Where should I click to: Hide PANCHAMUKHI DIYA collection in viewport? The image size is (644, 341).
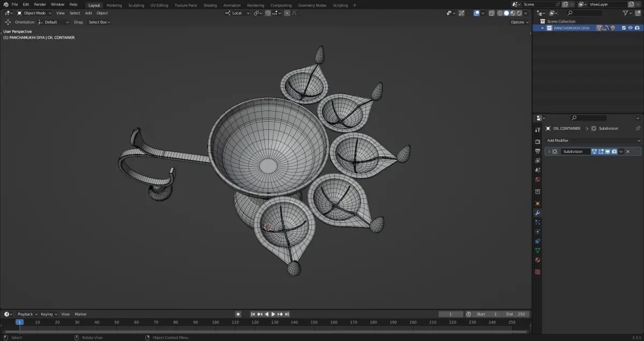(x=630, y=28)
